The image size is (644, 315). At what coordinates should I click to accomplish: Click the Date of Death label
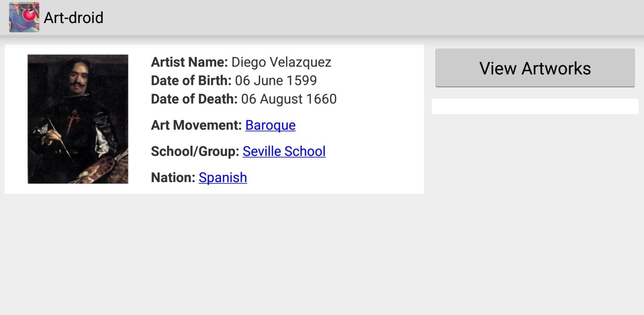194,99
